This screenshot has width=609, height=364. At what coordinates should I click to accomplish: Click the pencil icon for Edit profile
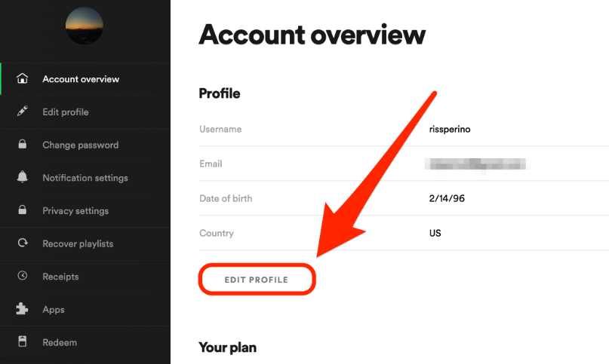tap(22, 112)
